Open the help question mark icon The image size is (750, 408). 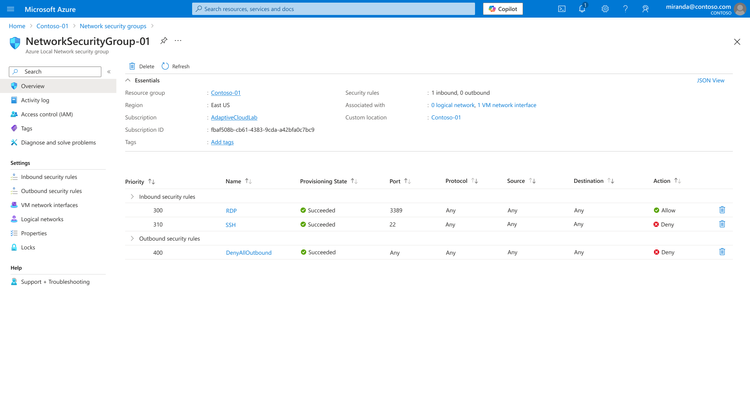coord(625,9)
